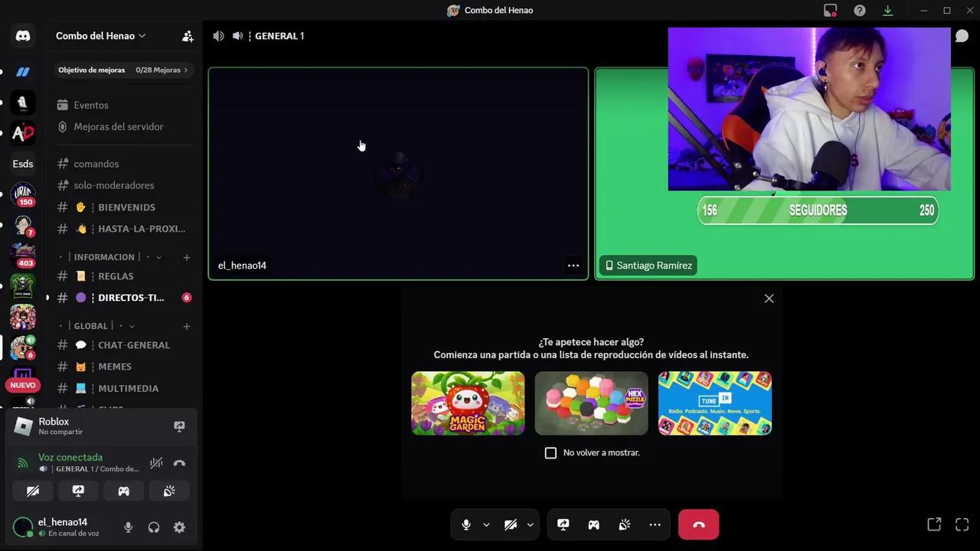Open the chat bubble icon at top right

962,36
